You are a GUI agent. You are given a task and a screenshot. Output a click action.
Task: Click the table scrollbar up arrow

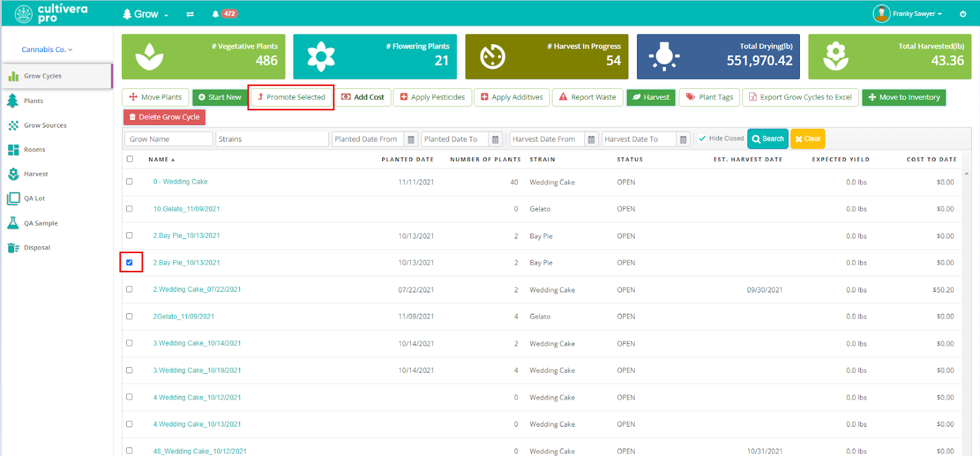967,173
